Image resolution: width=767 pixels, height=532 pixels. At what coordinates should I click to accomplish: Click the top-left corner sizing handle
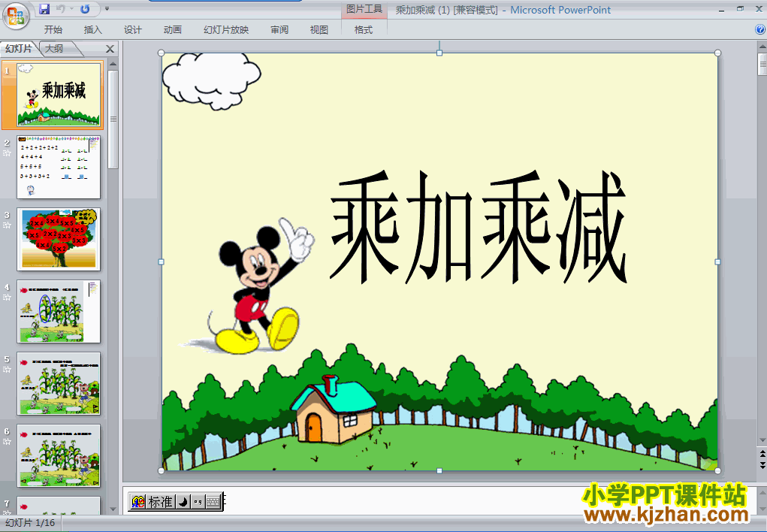click(x=161, y=53)
